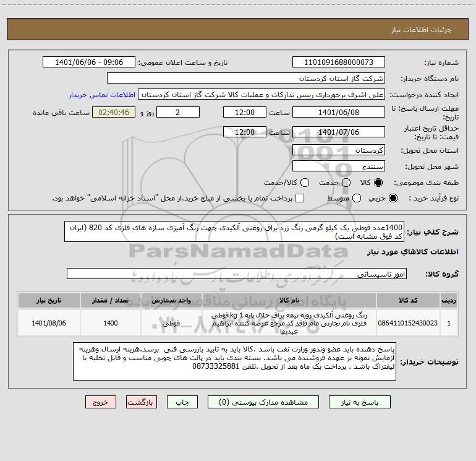This screenshot has width=476, height=461.
Task: Toggle the اسناد خزانه اسلامی payment checkbox
Action: (300, 198)
